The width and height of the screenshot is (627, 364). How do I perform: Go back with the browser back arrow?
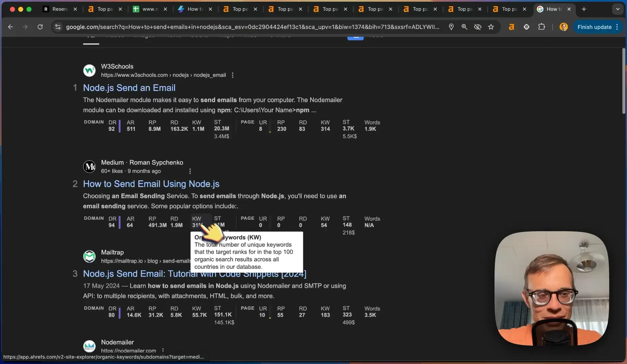10,27
